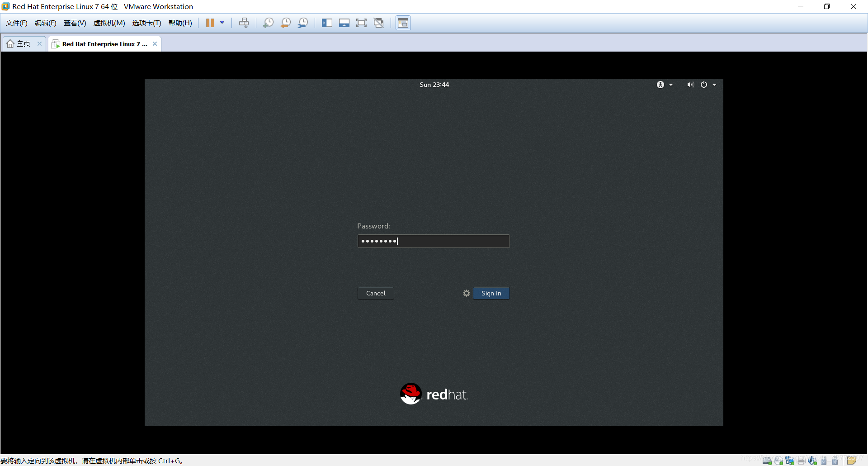This screenshot has width=868, height=466.
Task: Open the power menu in the top bar
Action: pos(708,85)
